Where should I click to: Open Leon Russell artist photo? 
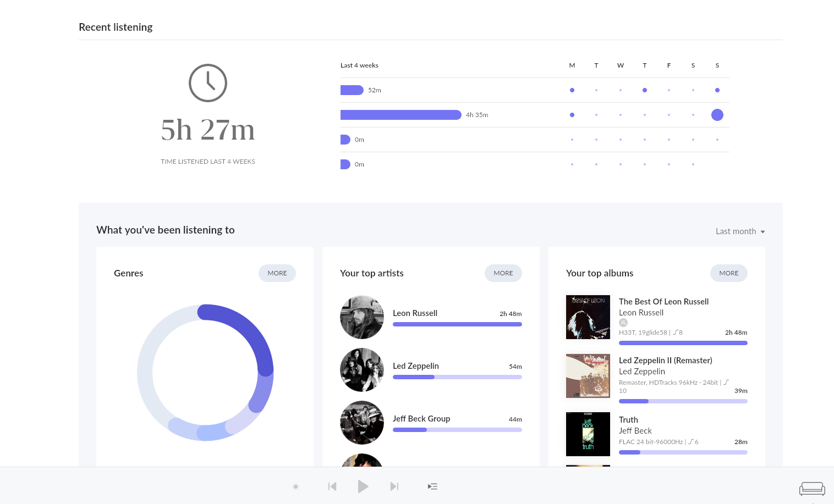[362, 317]
